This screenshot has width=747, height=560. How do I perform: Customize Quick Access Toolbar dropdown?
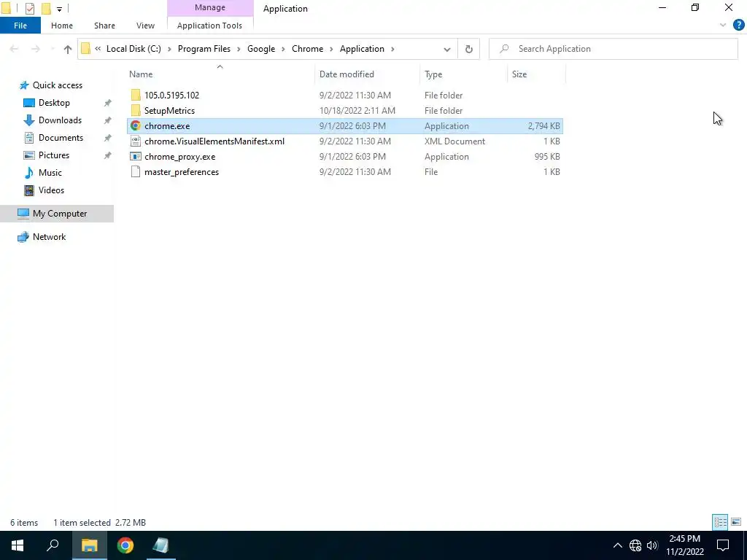coord(59,9)
